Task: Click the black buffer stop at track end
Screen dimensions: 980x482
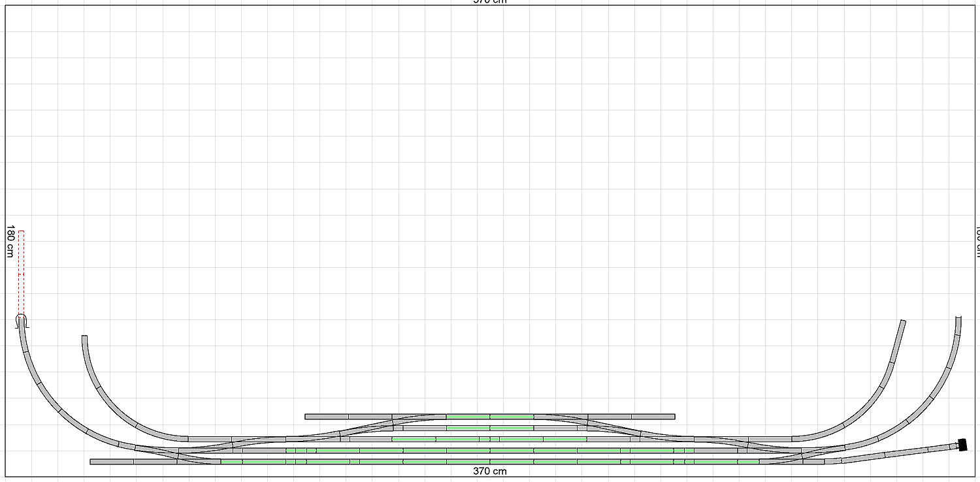Action: pos(962,445)
